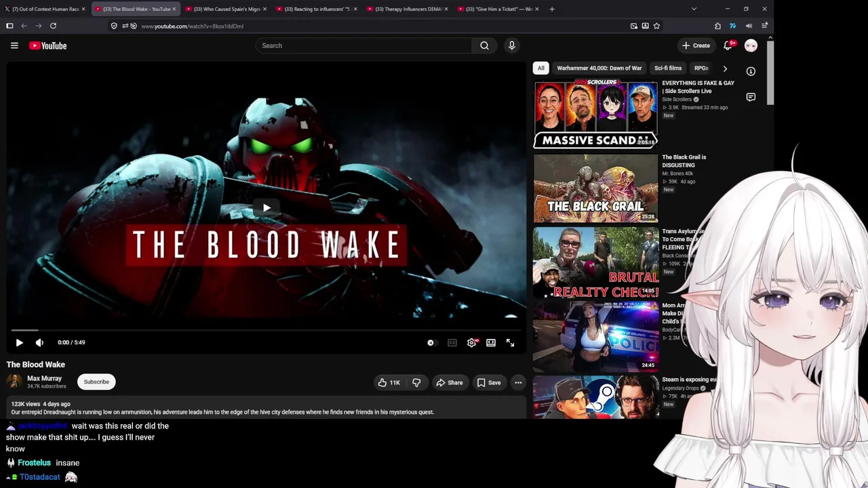The width and height of the screenshot is (868, 488).
Task: Open the browser sidebar panel button
Action: click(9, 26)
